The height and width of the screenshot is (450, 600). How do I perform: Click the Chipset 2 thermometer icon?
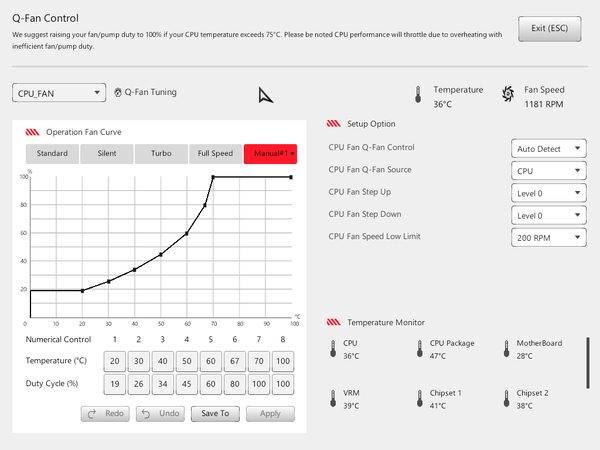click(x=507, y=398)
